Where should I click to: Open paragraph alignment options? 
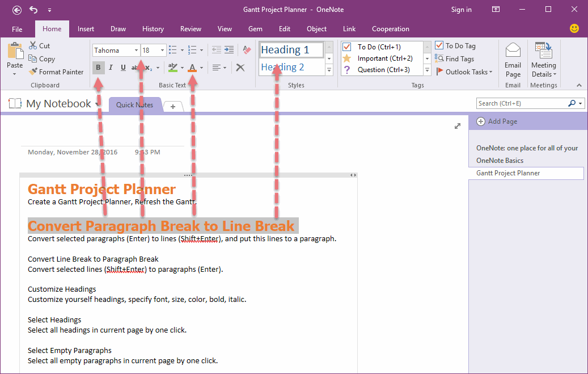tap(219, 68)
